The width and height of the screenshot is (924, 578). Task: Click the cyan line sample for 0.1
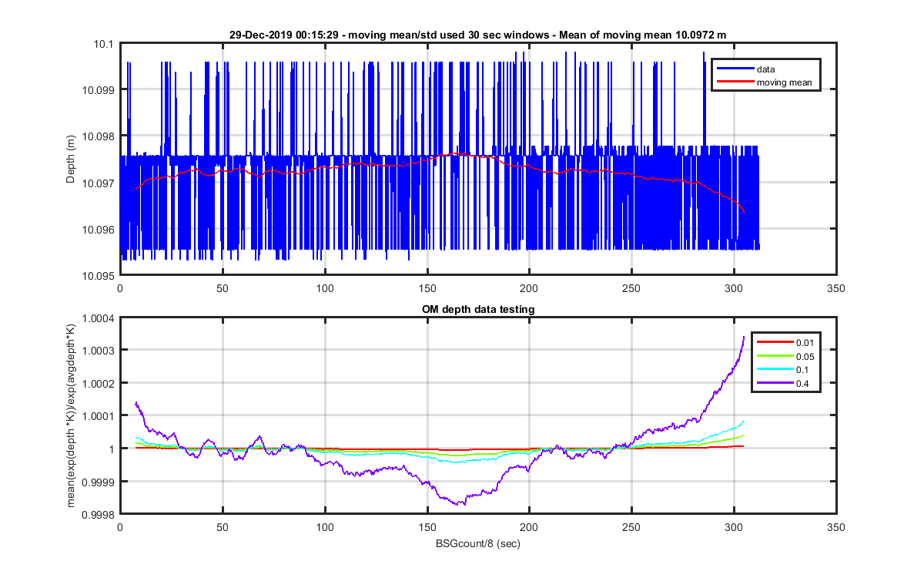pyautogui.click(x=775, y=369)
